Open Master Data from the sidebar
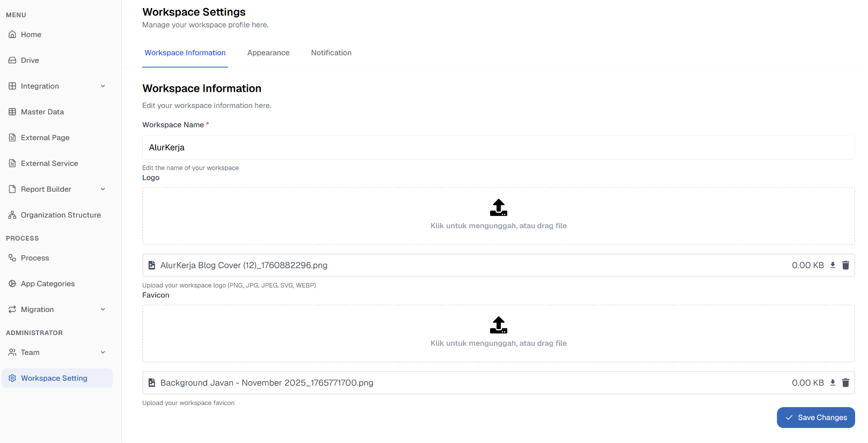Viewport: 868px width, 443px height. [57, 112]
